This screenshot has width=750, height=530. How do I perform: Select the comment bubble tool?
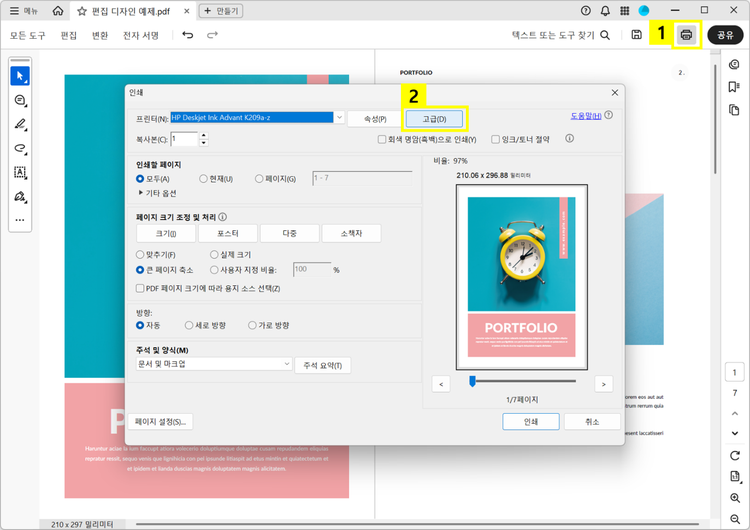(20, 100)
